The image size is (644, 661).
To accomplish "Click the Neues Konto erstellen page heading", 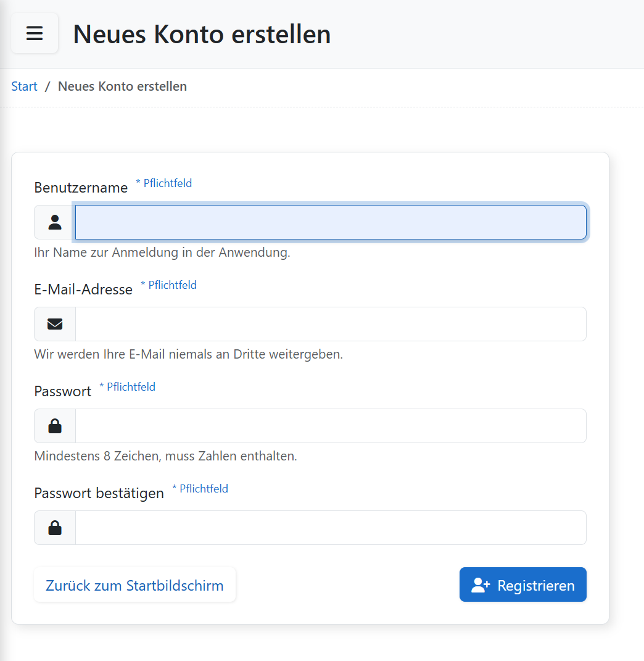I will 201,35.
